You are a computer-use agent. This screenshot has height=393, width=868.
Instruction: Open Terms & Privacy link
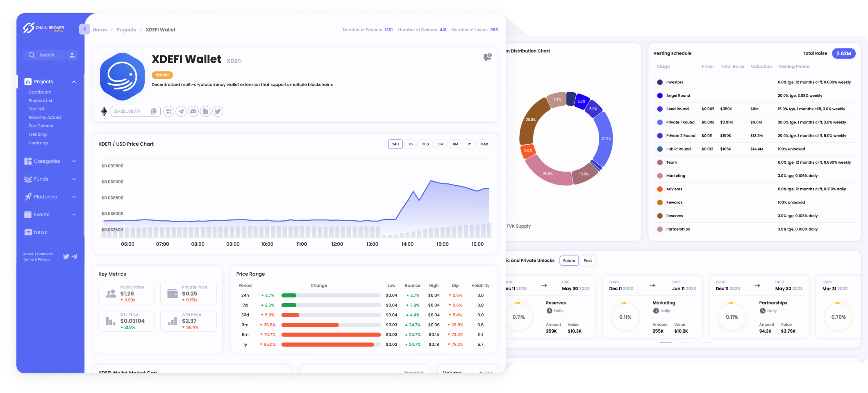pyautogui.click(x=36, y=260)
